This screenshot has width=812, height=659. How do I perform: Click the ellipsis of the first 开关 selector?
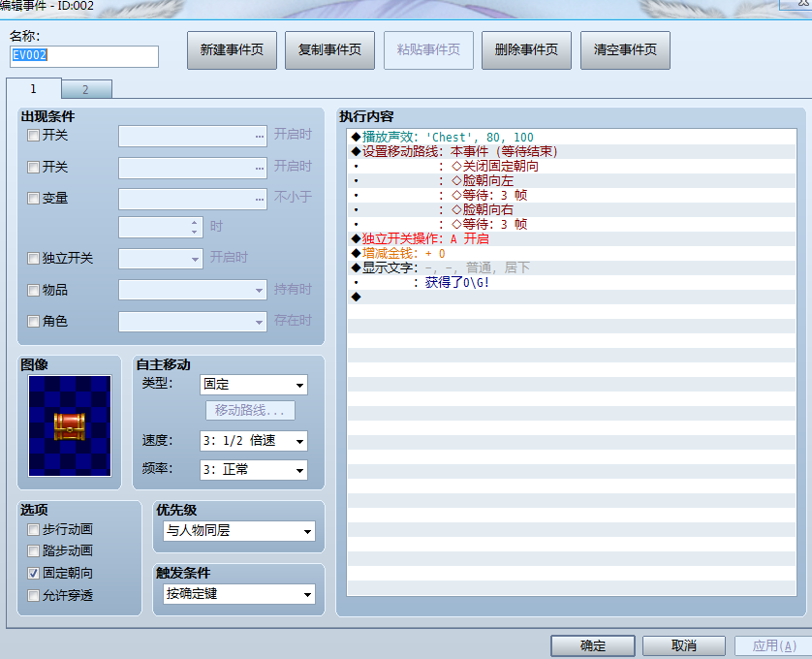pyautogui.click(x=260, y=137)
